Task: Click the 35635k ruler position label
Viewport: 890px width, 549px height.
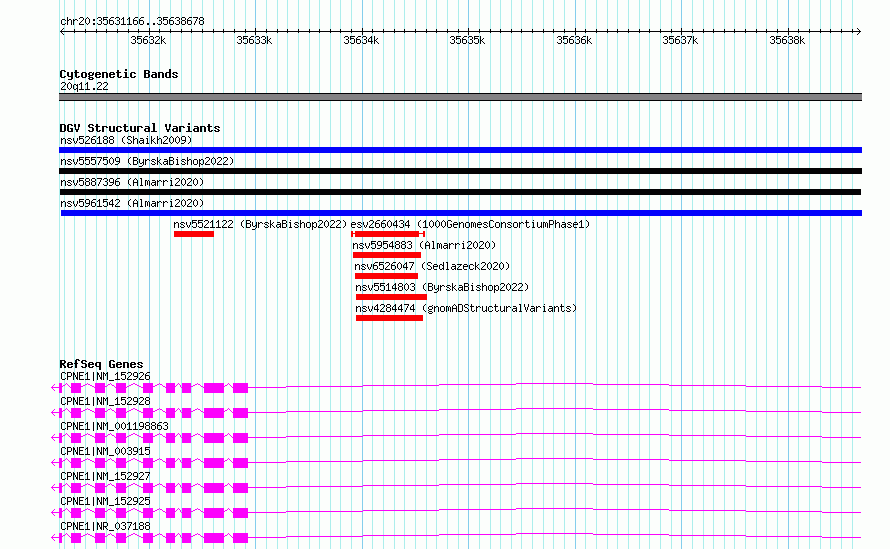Action: click(467, 40)
